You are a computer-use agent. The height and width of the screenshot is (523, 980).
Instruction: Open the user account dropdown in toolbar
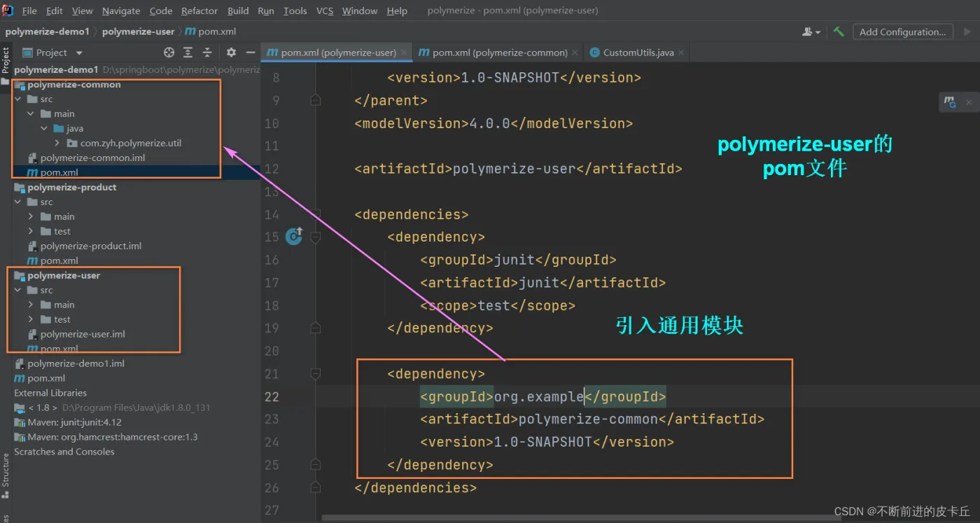tap(812, 32)
